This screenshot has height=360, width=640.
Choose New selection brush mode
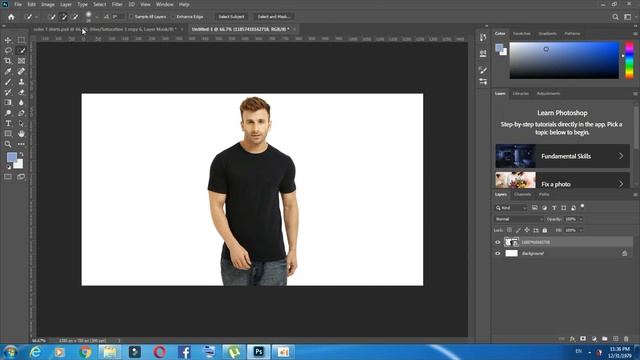(x=52, y=17)
